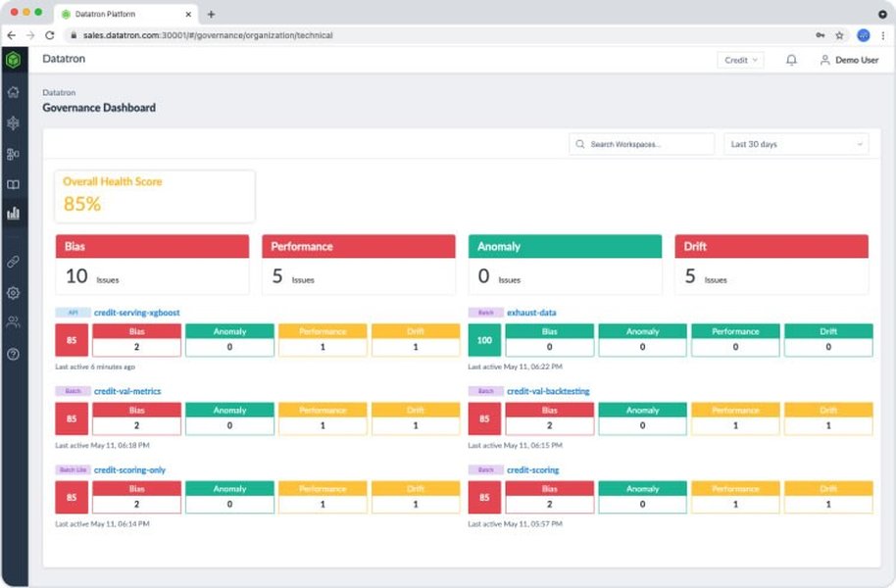Screen dimensions: 896x588
Task: Bookmark page with star icon
Action: tap(839, 35)
